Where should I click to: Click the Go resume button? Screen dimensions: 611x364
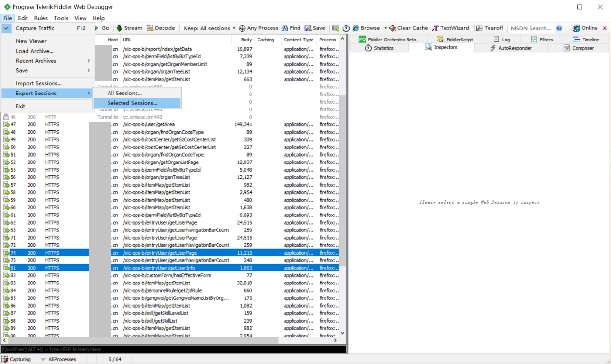(x=102, y=28)
